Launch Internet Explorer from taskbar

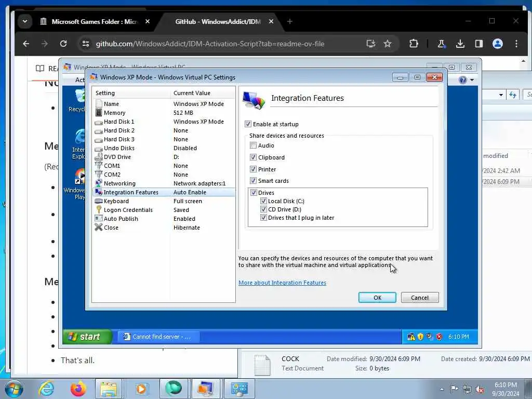46,389
